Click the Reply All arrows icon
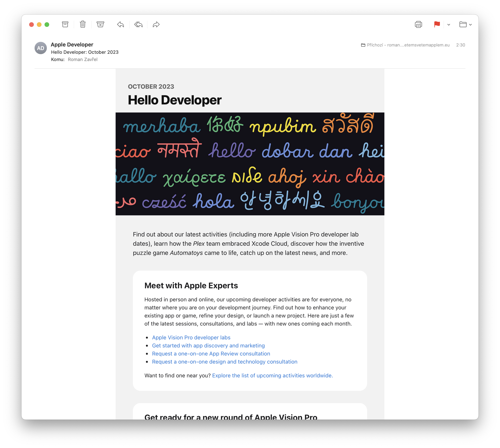The width and height of the screenshot is (500, 448). click(138, 24)
